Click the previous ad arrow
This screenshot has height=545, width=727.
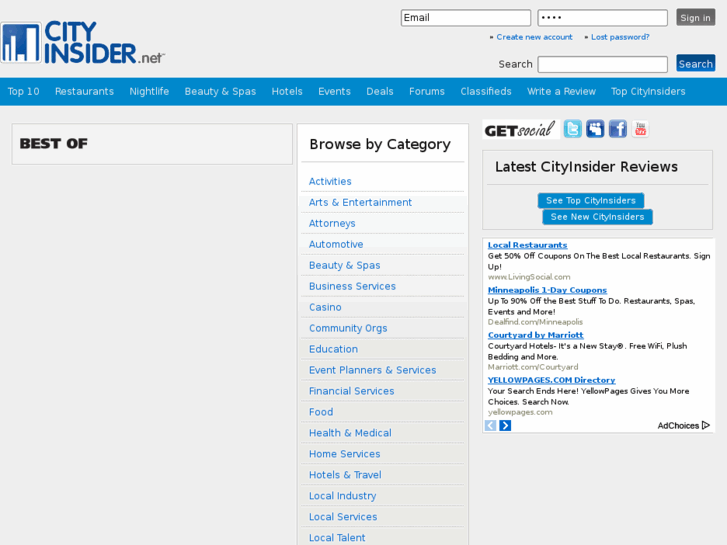pos(491,425)
